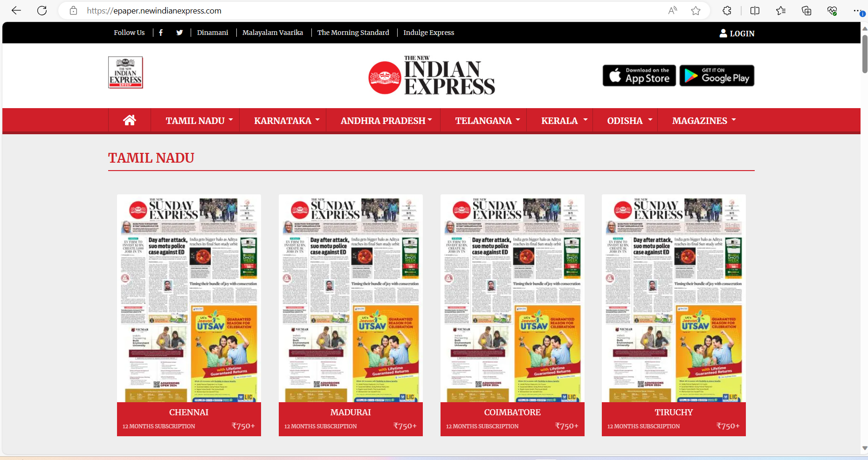Image resolution: width=868 pixels, height=460 pixels.
Task: Expand the Magazines dropdown menu
Action: tap(704, 121)
